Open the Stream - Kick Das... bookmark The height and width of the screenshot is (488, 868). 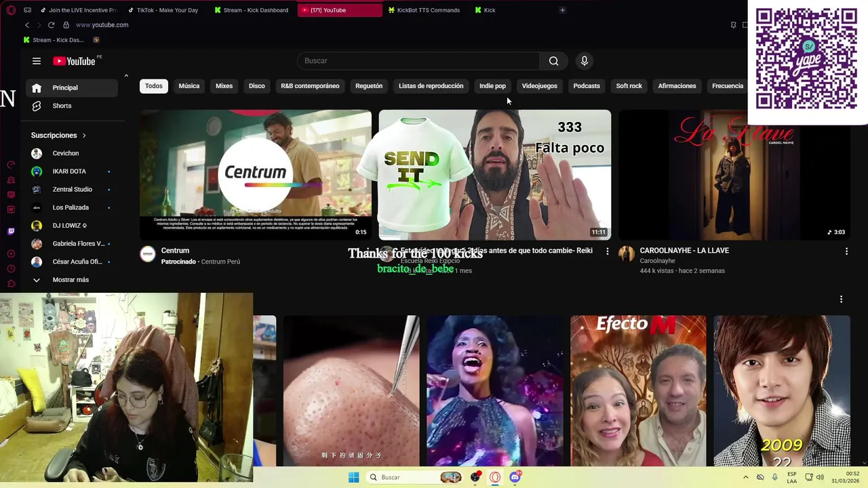(54, 40)
